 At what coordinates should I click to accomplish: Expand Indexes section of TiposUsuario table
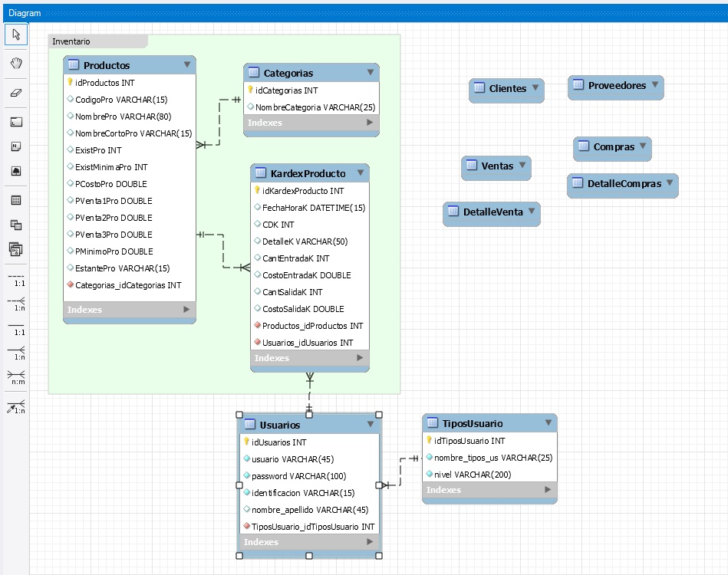(x=548, y=490)
